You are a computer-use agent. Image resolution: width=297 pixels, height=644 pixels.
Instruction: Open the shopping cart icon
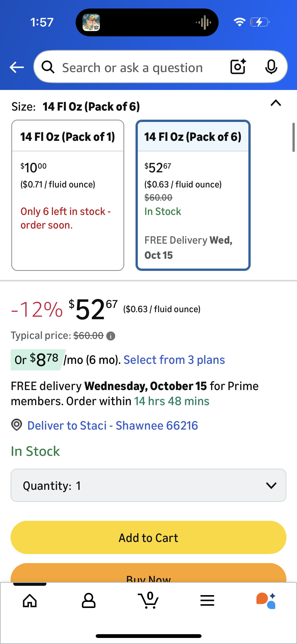pyautogui.click(x=148, y=601)
